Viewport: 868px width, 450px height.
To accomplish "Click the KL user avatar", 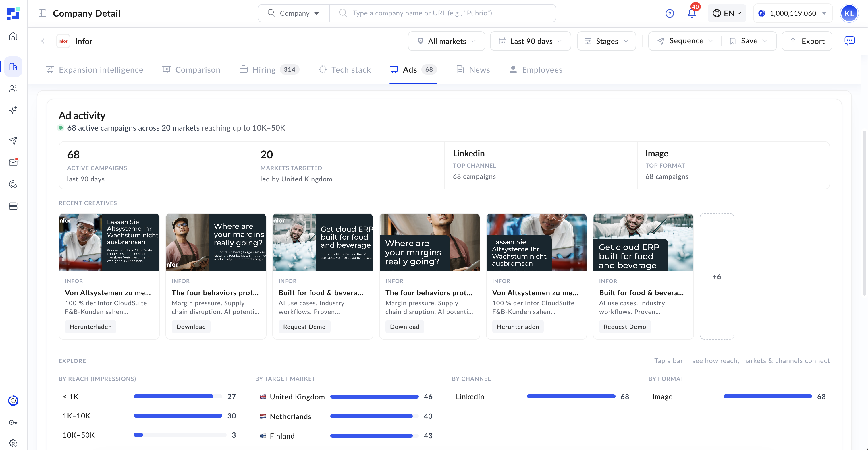I will (849, 13).
